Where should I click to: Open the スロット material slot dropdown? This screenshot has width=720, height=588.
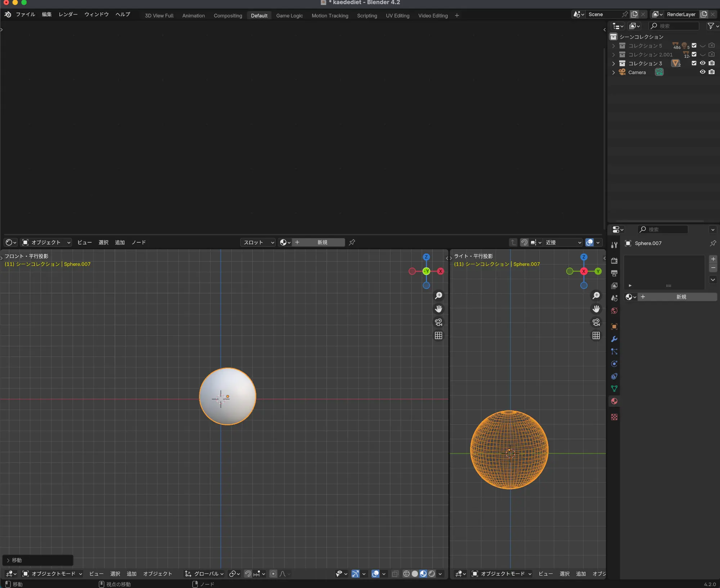[x=258, y=242]
